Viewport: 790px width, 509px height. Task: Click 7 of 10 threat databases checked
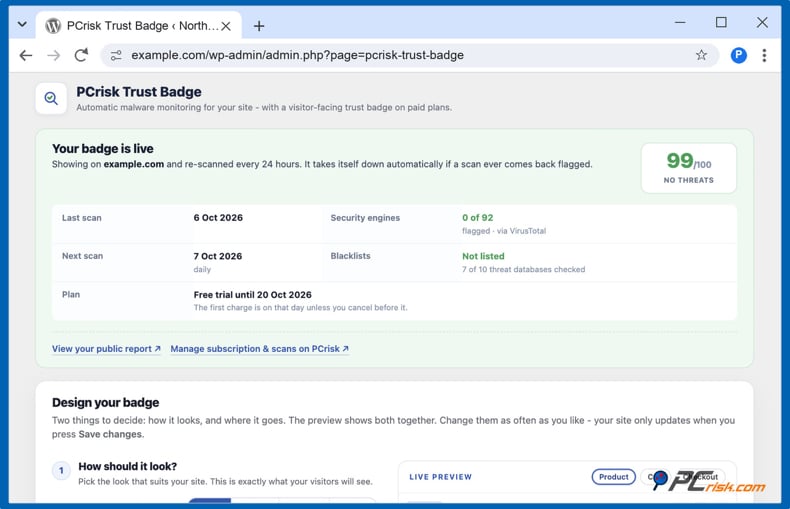coord(523,269)
